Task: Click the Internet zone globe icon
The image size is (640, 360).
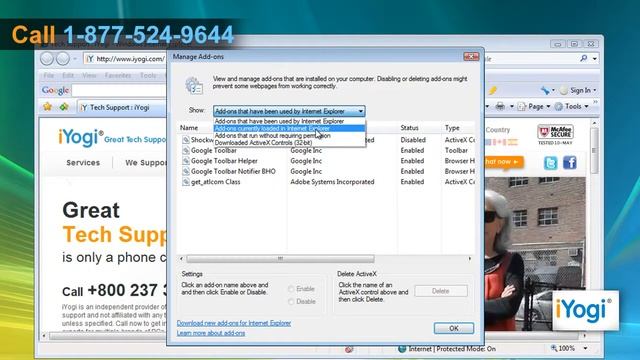Action: [x=402, y=349]
